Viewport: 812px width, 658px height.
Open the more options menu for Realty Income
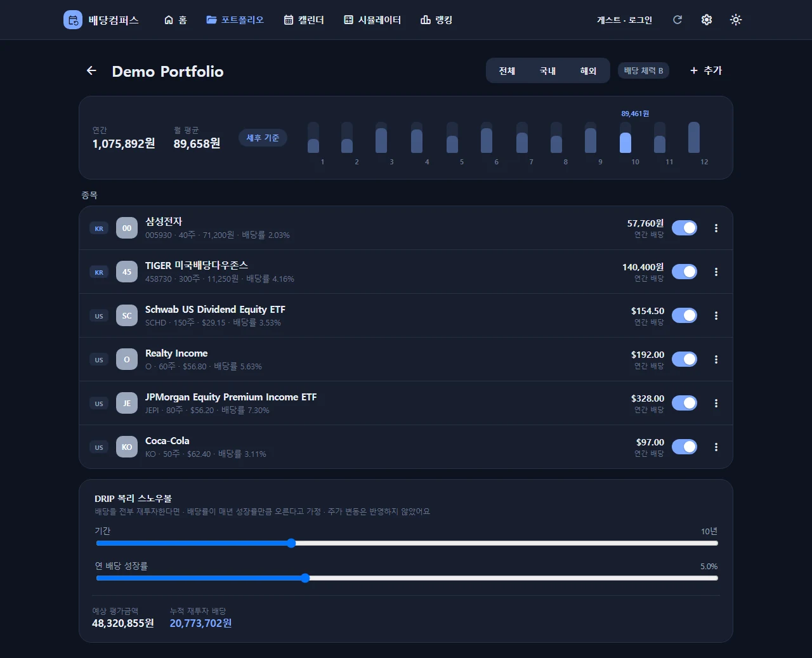pos(716,359)
